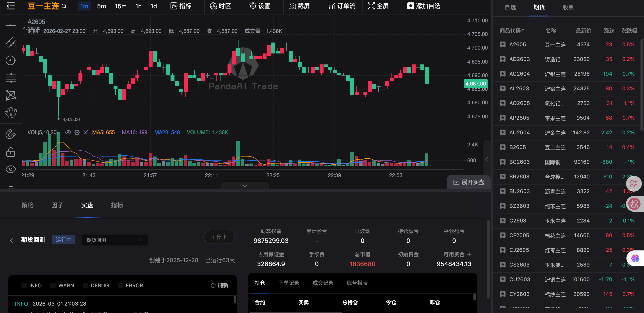The width and height of the screenshot is (644, 313).
Task: Select the trend line drawing tool
Action: point(11,43)
